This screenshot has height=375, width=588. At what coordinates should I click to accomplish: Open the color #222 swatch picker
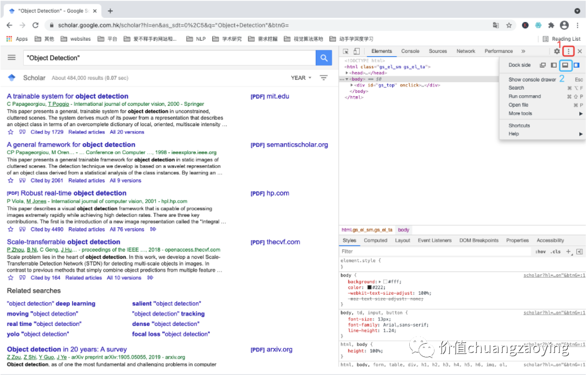(x=370, y=287)
